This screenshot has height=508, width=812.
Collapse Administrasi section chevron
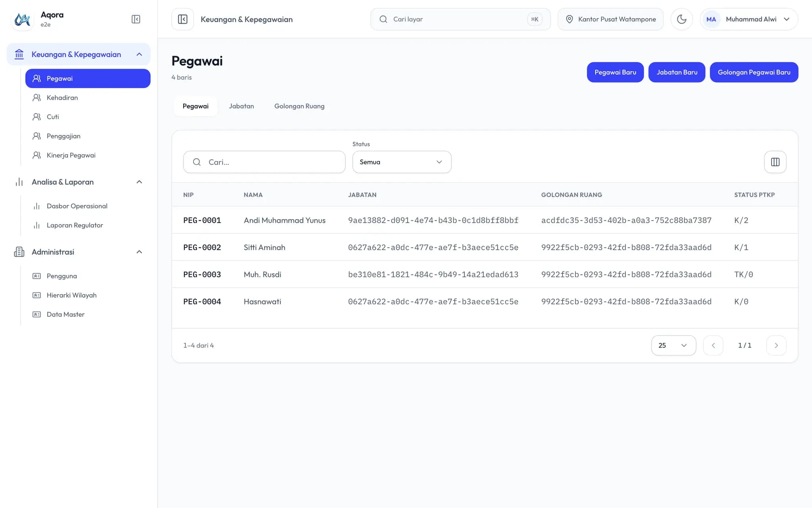pyautogui.click(x=139, y=252)
